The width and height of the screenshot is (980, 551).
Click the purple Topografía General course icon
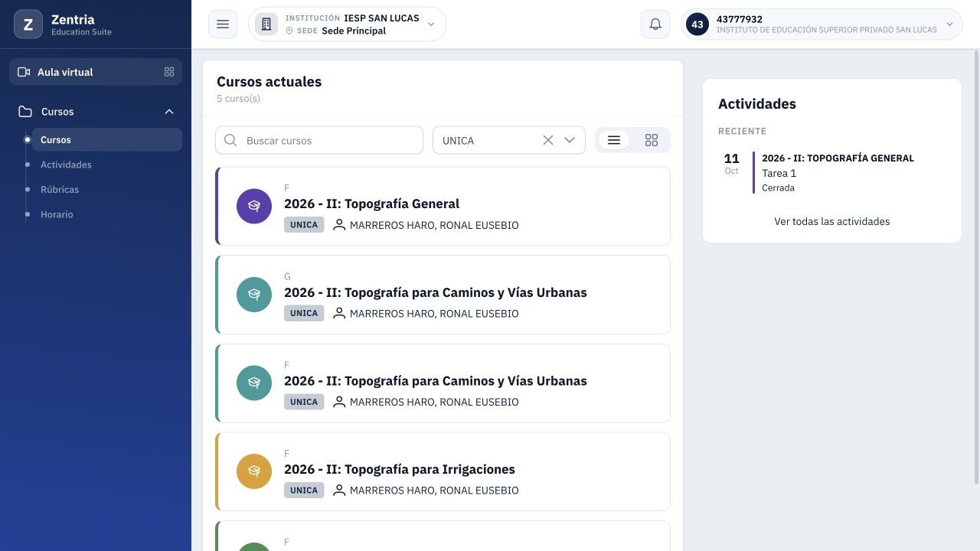(x=254, y=206)
